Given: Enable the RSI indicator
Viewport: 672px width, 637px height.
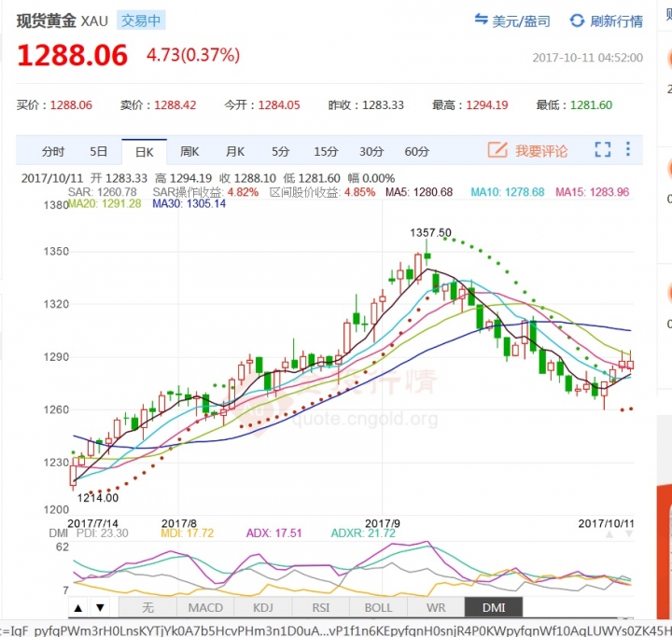Looking at the screenshot, I should 320,607.
